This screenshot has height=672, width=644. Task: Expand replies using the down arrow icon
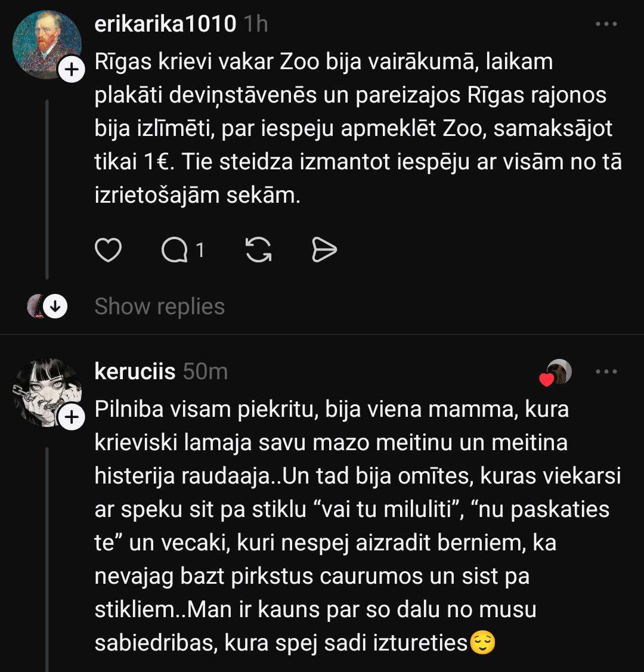point(55,306)
